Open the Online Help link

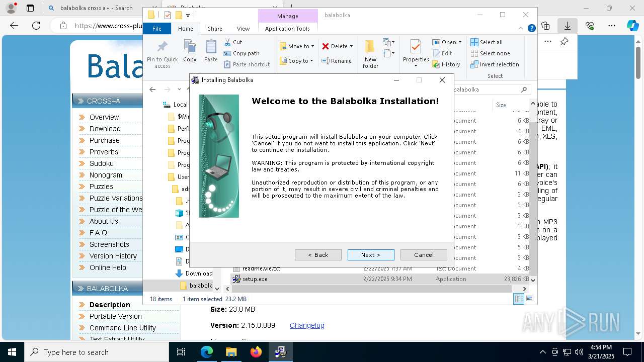(108, 267)
